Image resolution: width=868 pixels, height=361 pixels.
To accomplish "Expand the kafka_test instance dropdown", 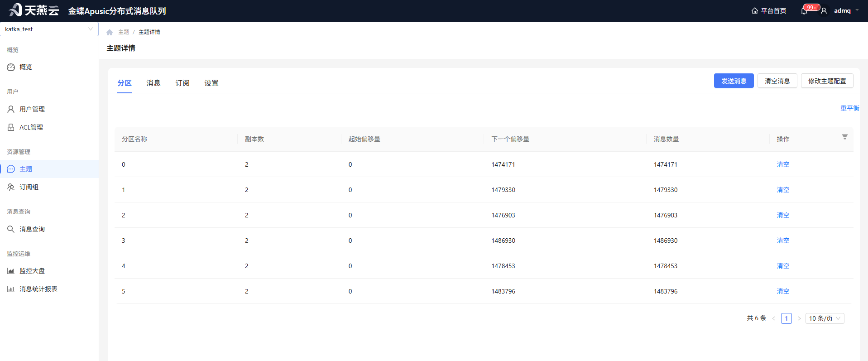I will tap(49, 29).
